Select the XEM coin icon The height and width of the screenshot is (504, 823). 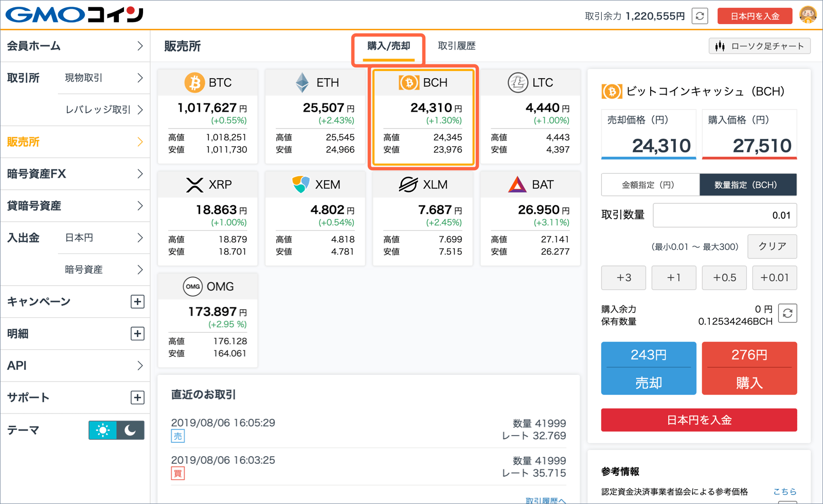301,184
